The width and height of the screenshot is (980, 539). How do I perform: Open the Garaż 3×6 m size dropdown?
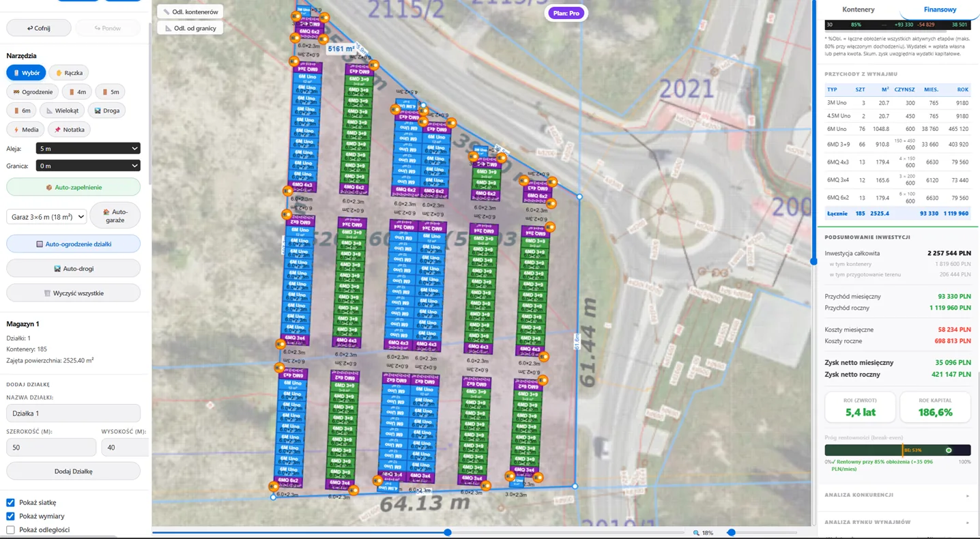coord(46,216)
